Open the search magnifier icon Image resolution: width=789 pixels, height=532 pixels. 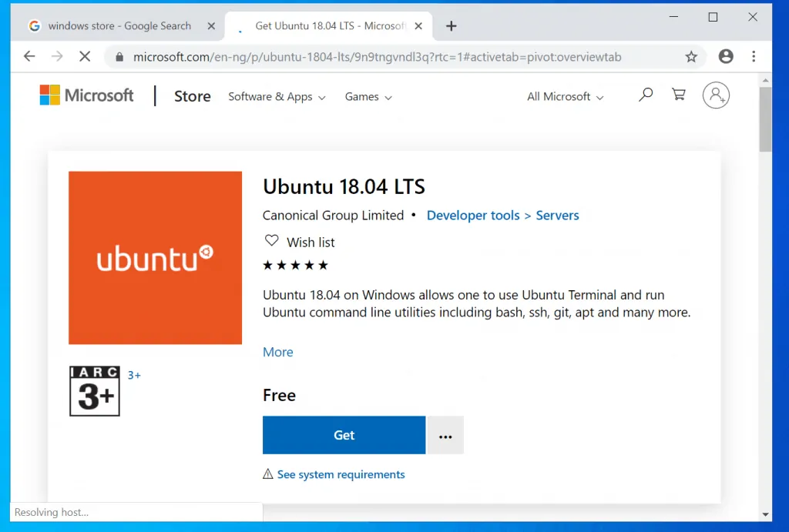(x=646, y=95)
